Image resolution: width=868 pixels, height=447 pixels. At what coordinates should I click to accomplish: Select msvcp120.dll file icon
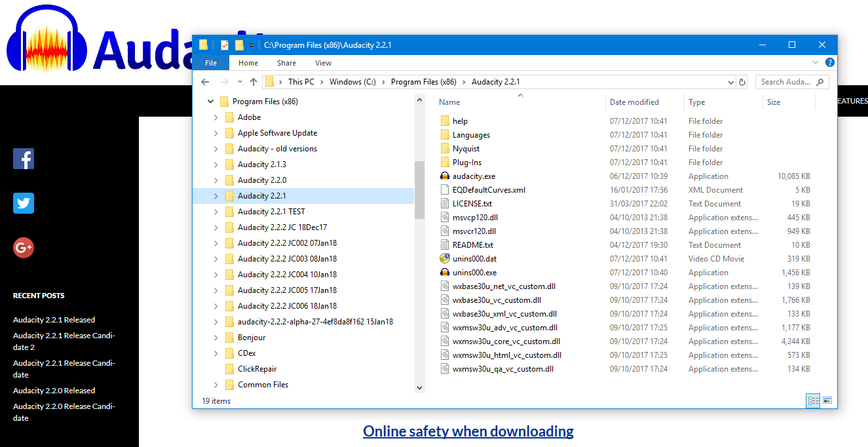[x=445, y=218]
